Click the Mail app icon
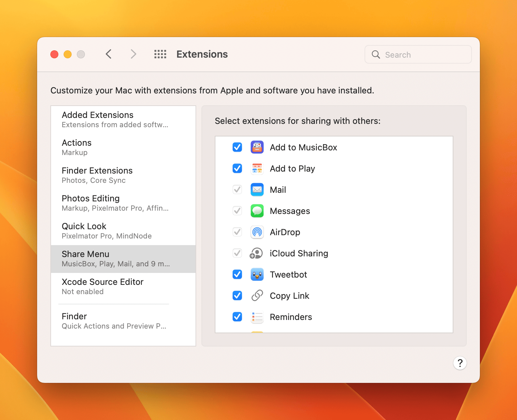 pos(257,189)
